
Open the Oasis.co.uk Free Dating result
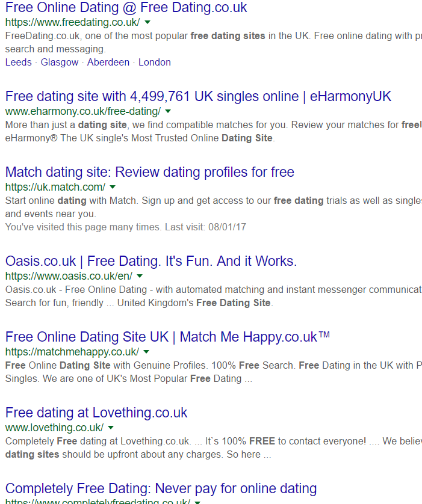click(151, 261)
